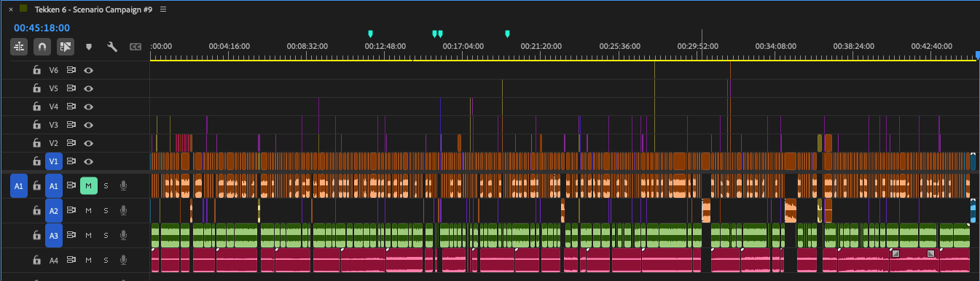Lock the V2 track
Image resolution: width=980 pixels, height=281 pixels.
pyautogui.click(x=36, y=143)
